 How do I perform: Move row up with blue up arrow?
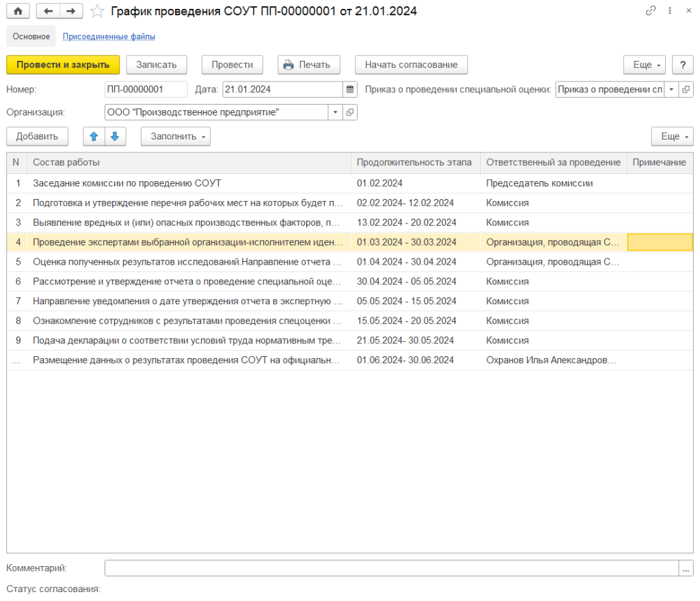click(94, 136)
